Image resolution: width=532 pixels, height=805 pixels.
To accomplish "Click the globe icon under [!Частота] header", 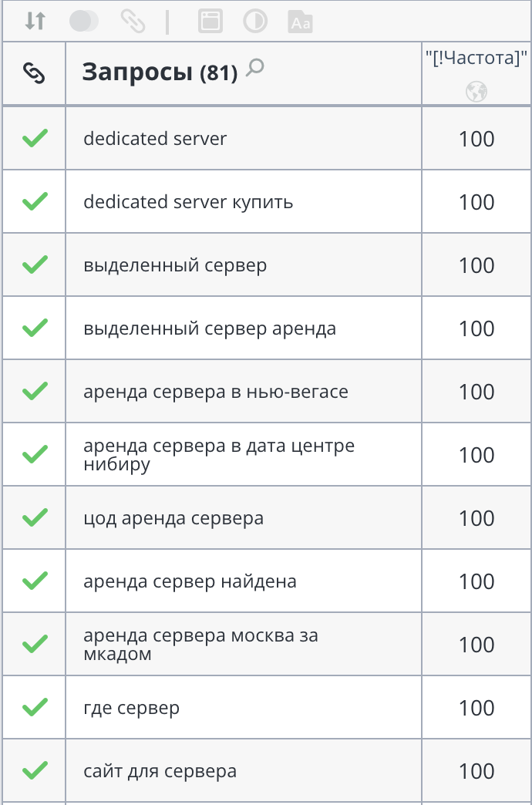I will [x=477, y=91].
